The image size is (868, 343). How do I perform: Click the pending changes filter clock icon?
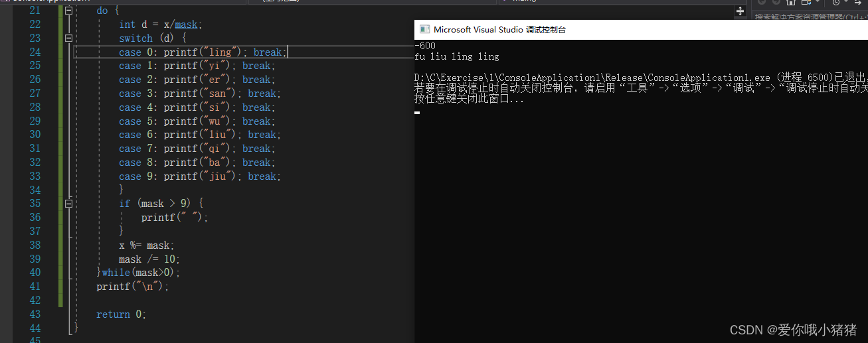pos(835,3)
